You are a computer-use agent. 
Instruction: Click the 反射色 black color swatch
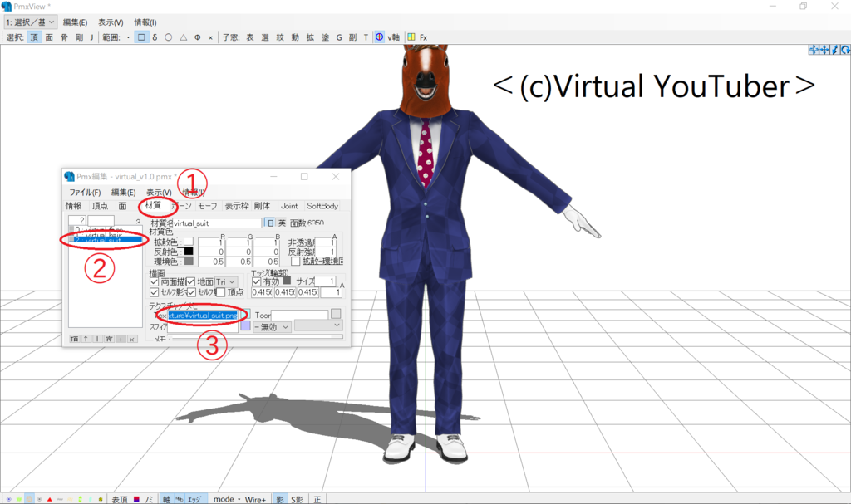(x=189, y=252)
